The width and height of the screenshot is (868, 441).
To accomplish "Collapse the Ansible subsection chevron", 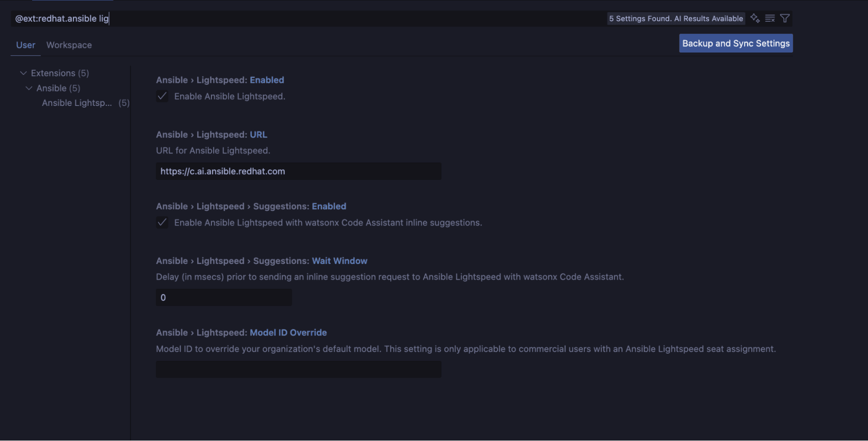I will pyautogui.click(x=29, y=88).
